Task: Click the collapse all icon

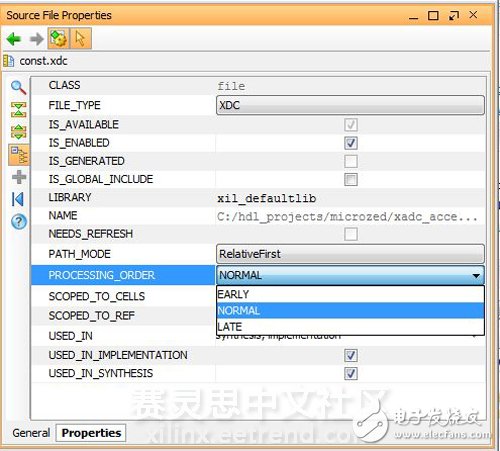Action: 19,110
